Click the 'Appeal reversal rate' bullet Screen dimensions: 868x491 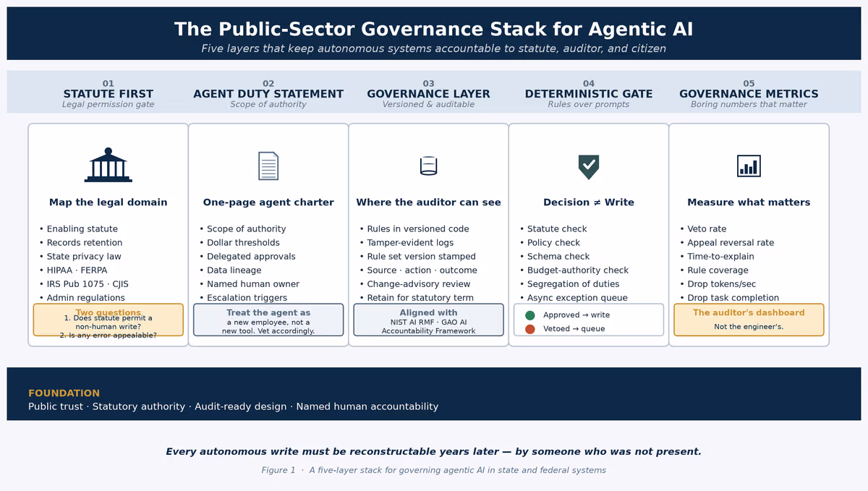point(726,243)
